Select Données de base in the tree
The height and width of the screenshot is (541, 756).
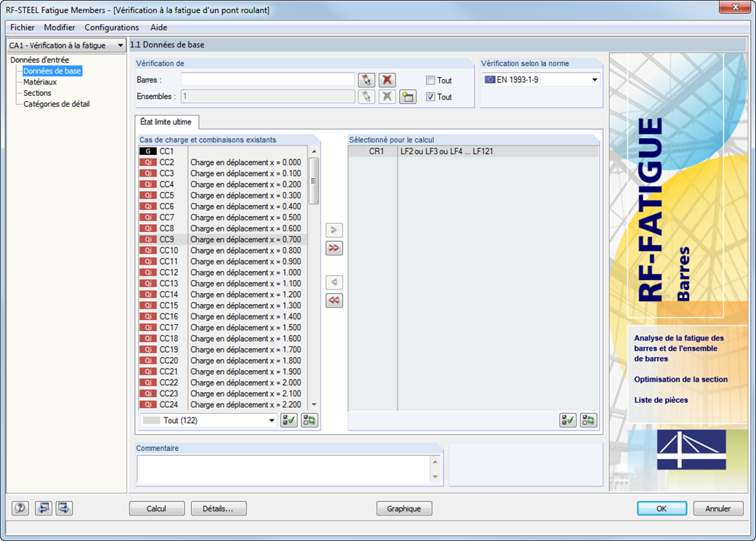(x=52, y=71)
